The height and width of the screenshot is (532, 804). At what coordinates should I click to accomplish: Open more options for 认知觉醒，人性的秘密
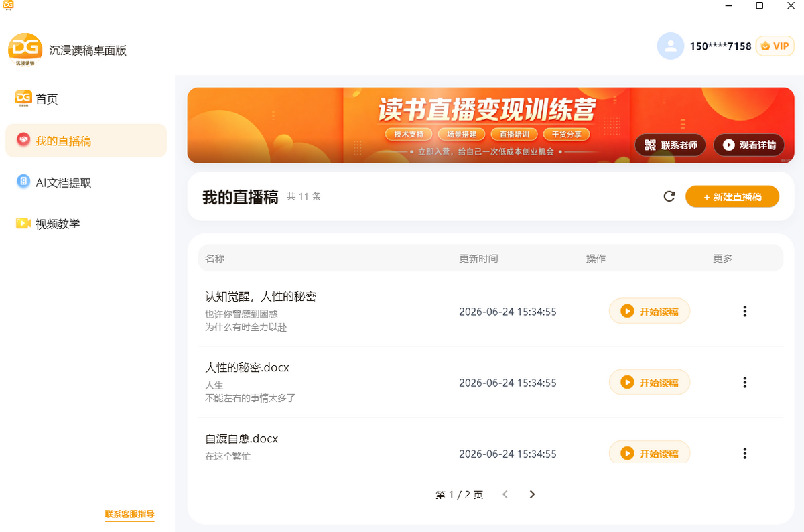pos(744,311)
